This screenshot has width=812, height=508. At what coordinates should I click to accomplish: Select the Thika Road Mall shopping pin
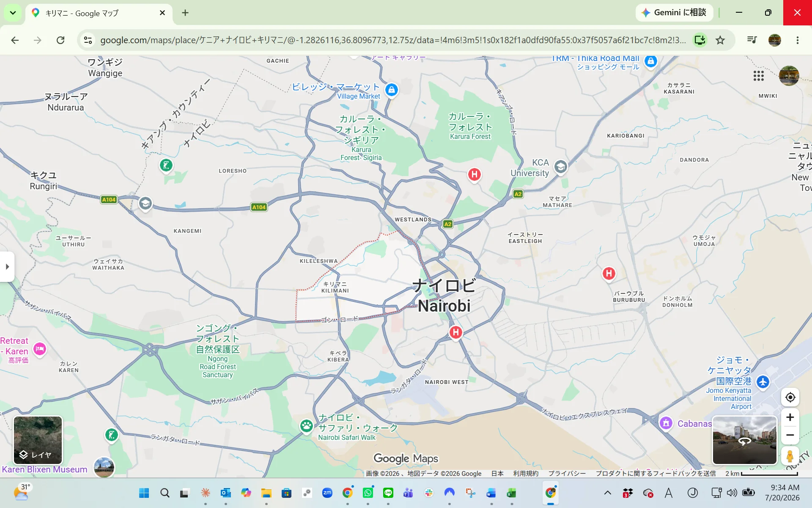click(651, 61)
